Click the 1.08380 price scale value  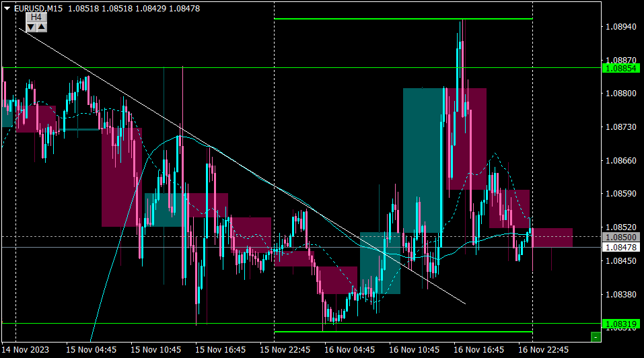click(621, 294)
